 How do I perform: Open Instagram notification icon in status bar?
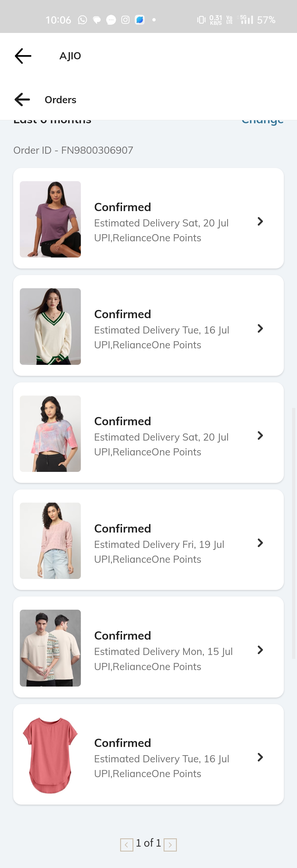[x=125, y=20]
